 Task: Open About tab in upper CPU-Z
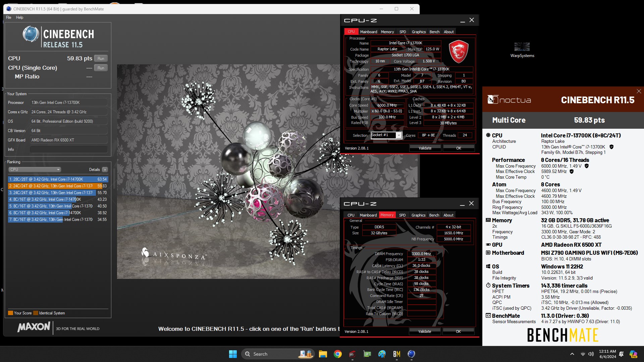point(449,32)
